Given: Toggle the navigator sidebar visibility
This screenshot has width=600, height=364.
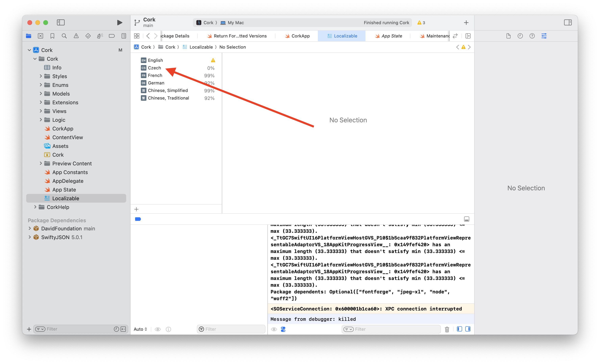Looking at the screenshot, I should [x=61, y=23].
